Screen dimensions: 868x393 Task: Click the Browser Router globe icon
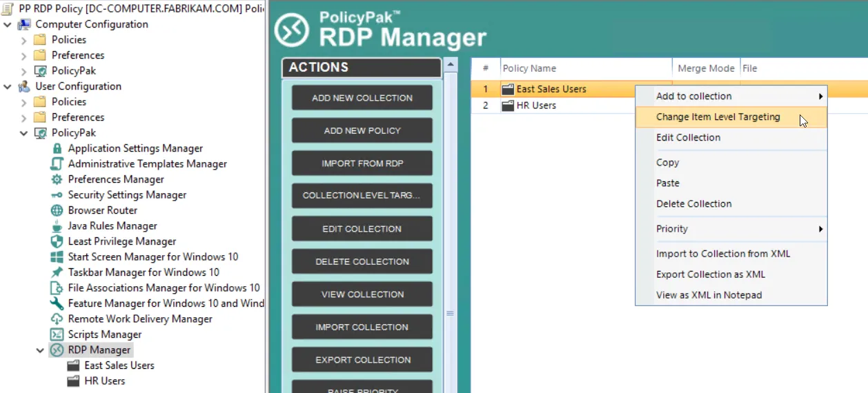[57, 210]
